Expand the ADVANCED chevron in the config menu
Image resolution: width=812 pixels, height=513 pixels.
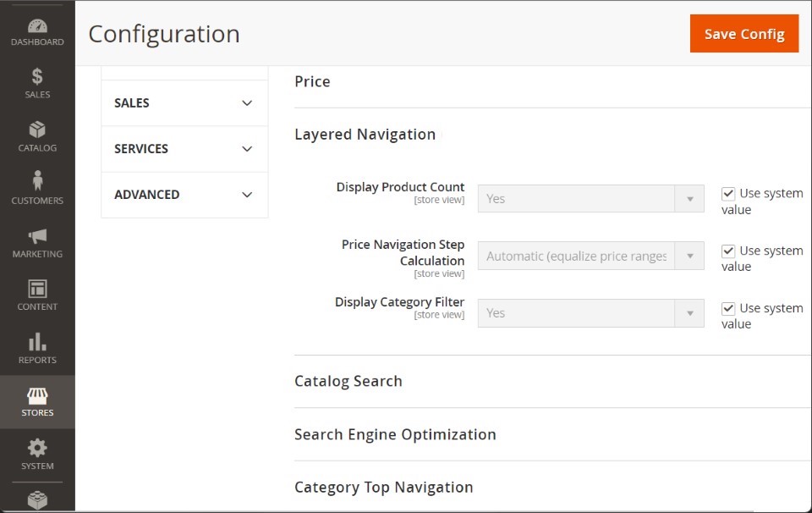(x=247, y=195)
